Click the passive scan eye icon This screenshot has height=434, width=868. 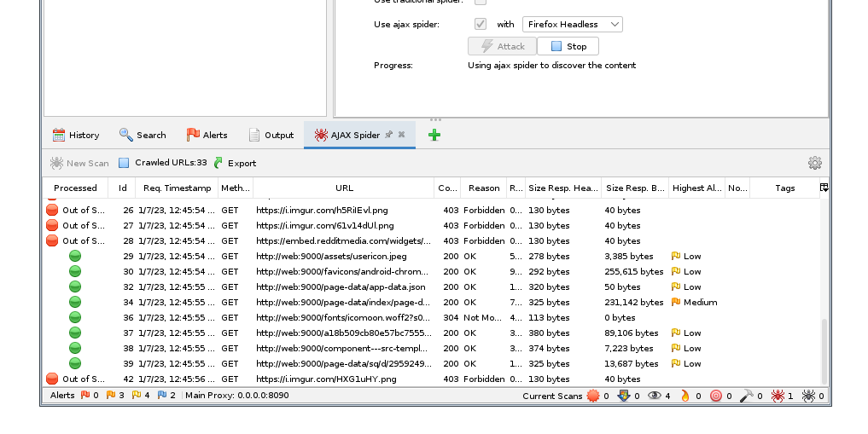click(x=655, y=396)
